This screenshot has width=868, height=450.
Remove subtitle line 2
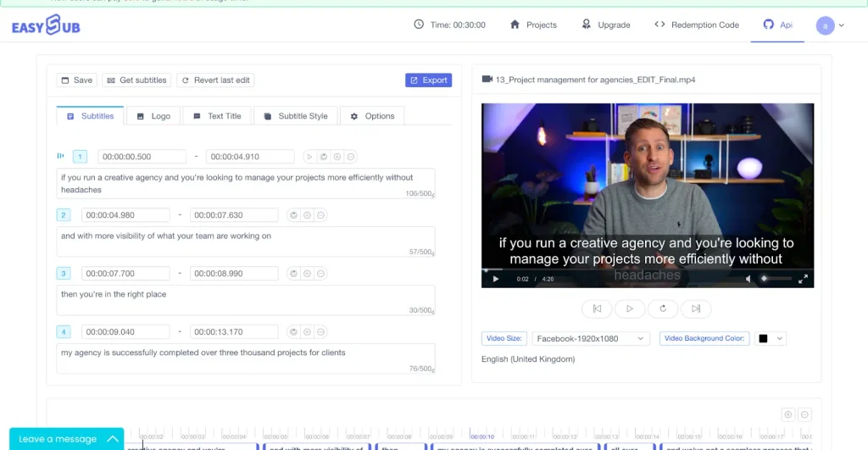[x=320, y=215]
